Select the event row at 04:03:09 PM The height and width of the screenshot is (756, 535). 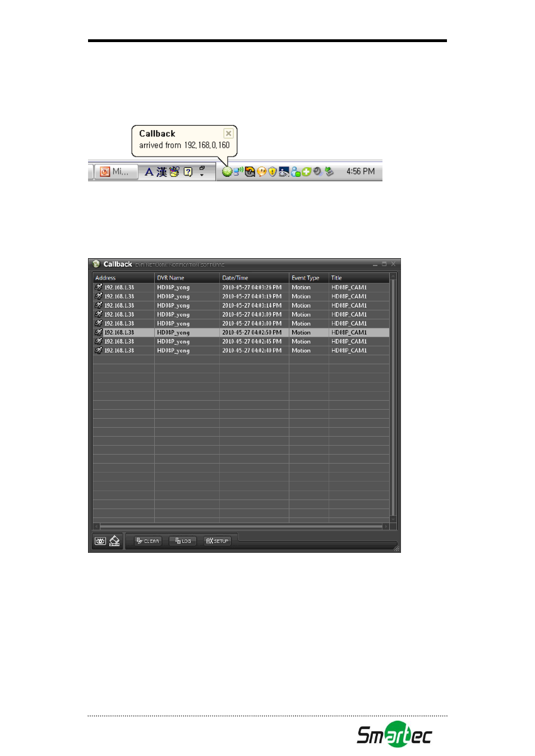pyautogui.click(x=241, y=314)
